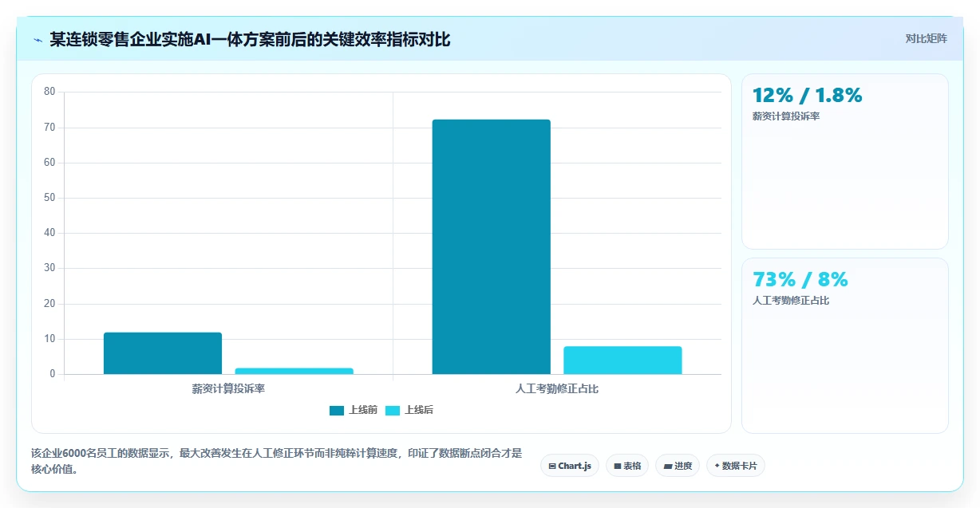Click the 60 y-axis tick label

point(49,163)
